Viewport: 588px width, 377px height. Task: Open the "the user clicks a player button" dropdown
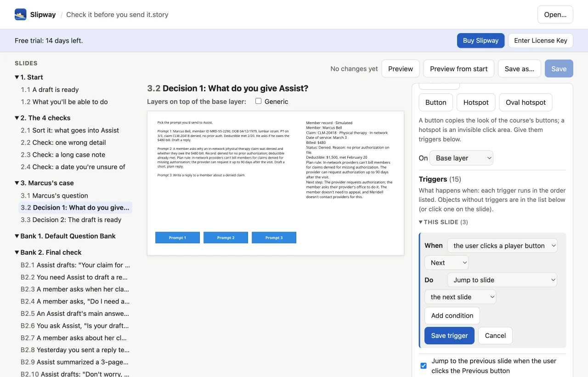(503, 246)
